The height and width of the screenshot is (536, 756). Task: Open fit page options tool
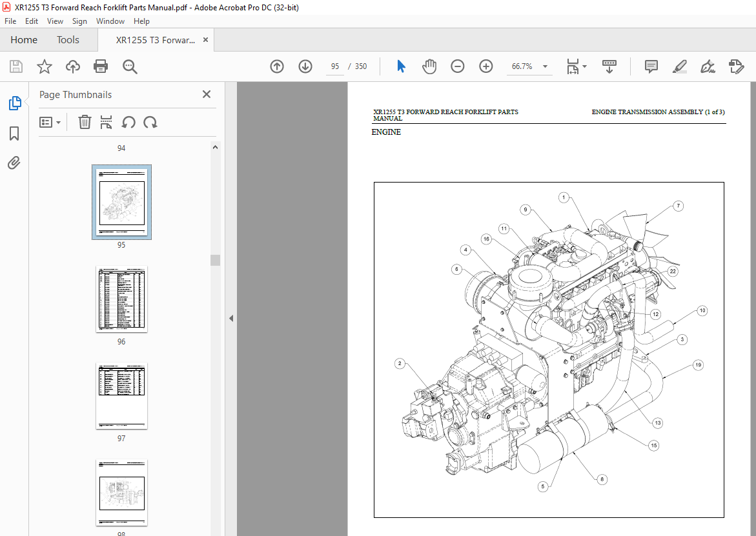(x=572, y=66)
